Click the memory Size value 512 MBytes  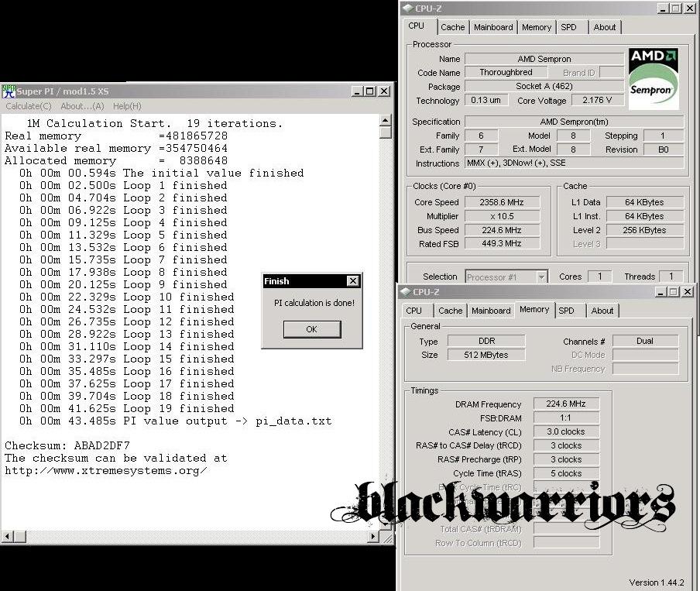486,355
